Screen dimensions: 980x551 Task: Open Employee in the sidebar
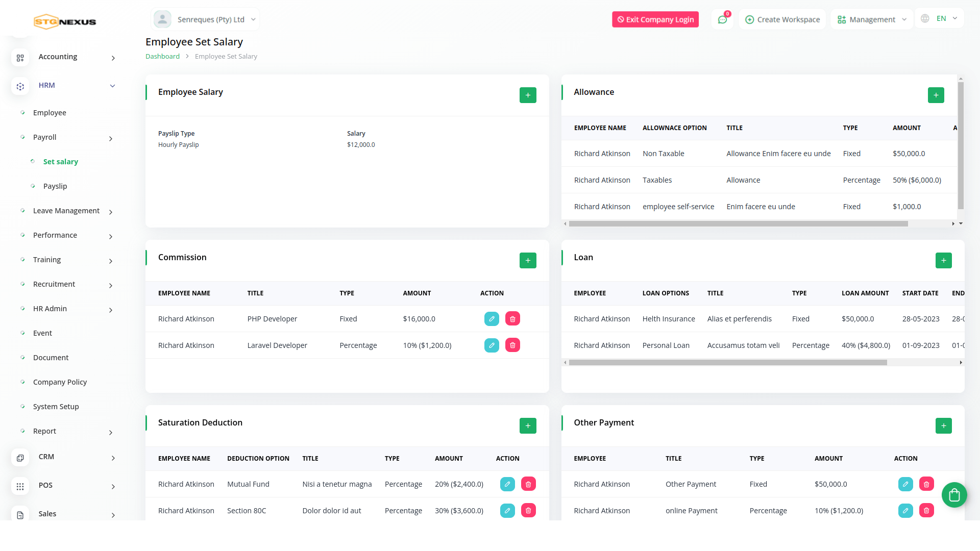click(x=50, y=113)
